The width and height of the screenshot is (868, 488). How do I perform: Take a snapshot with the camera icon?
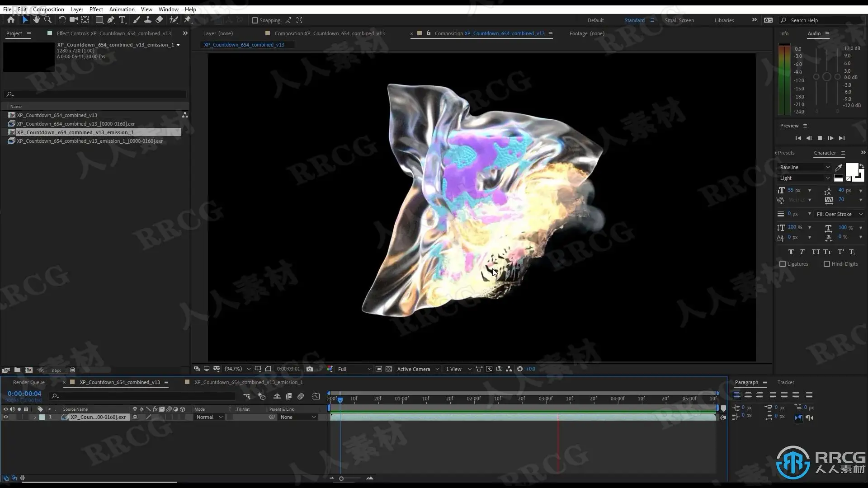(x=310, y=369)
